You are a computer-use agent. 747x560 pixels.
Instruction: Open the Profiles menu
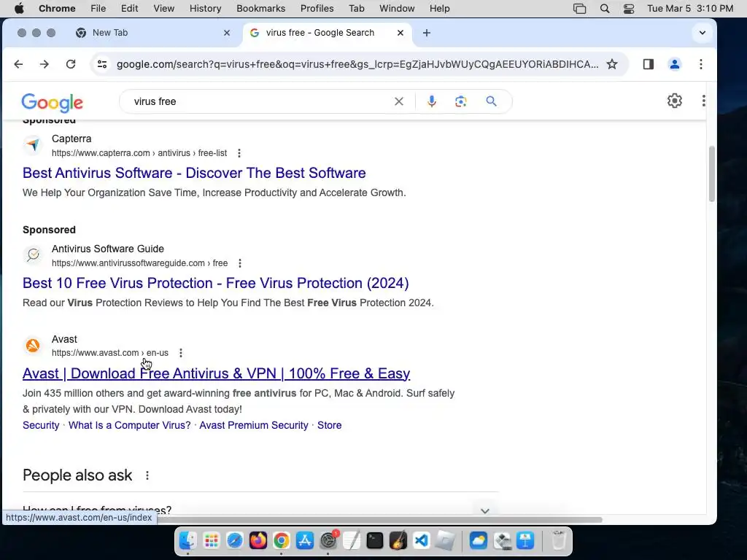[x=317, y=9]
